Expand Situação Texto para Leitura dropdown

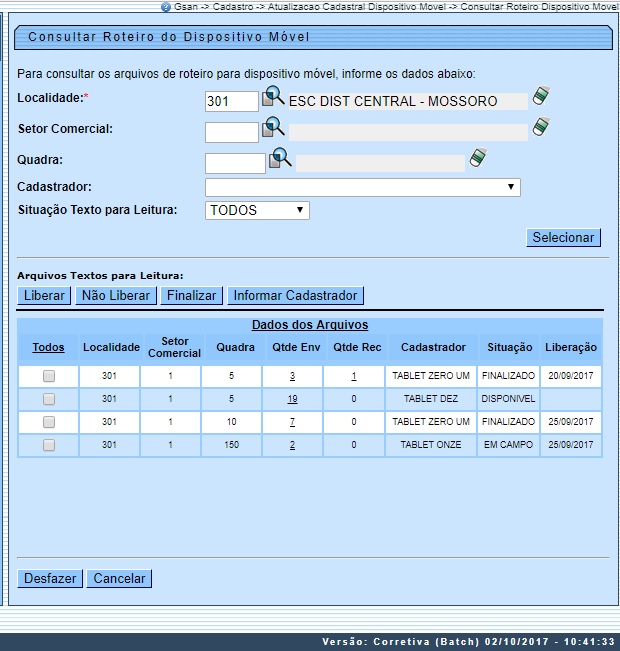pyautogui.click(x=257, y=210)
